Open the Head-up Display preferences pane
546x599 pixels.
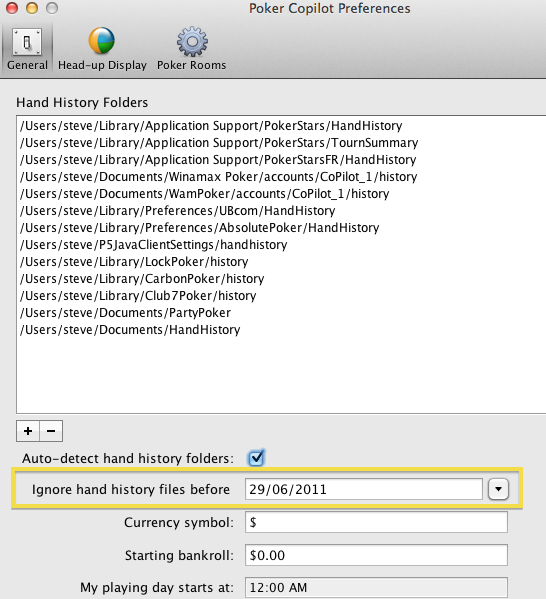tap(102, 50)
